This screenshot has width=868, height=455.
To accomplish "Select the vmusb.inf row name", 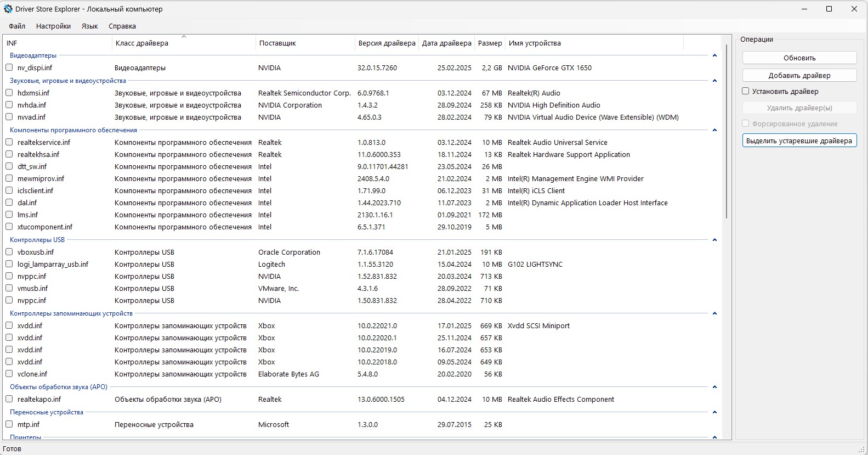I will tap(32, 289).
